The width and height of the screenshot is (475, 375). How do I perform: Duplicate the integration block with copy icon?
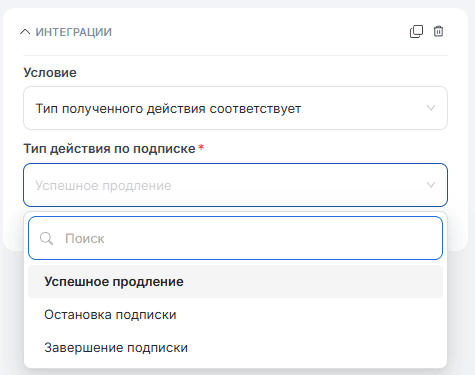(x=416, y=32)
